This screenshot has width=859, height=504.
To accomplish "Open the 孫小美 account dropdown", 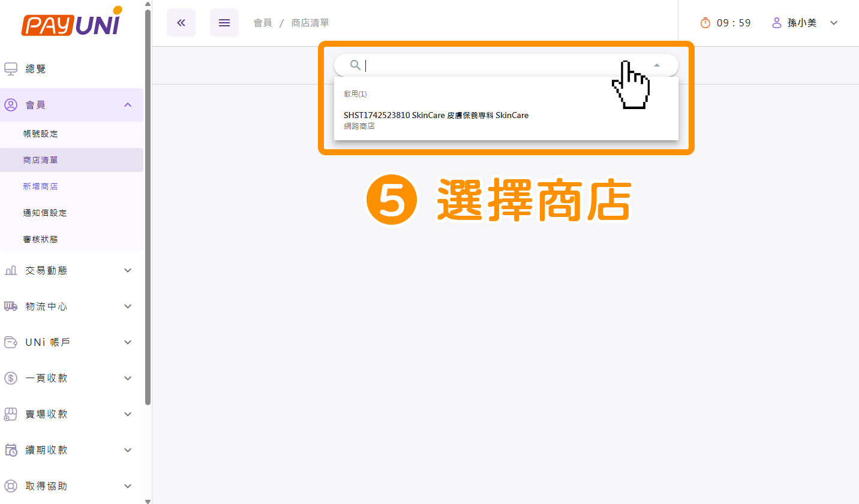I will pyautogui.click(x=834, y=23).
